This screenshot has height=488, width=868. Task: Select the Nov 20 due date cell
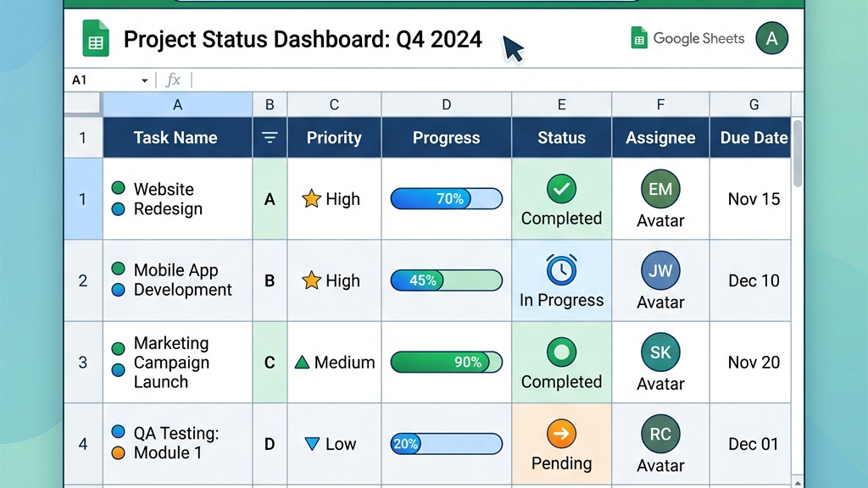[751, 363]
